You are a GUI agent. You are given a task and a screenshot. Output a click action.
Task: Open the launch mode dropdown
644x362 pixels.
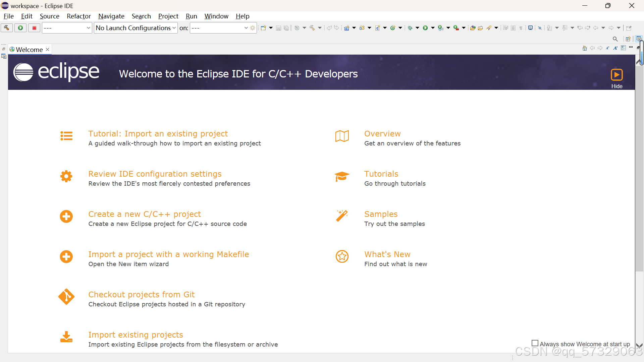pyautogui.click(x=67, y=28)
